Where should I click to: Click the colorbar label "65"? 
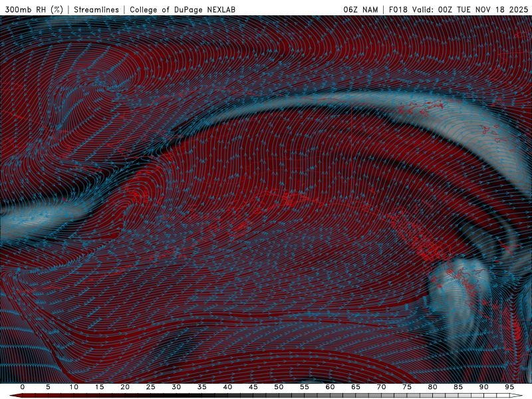[x=356, y=387]
